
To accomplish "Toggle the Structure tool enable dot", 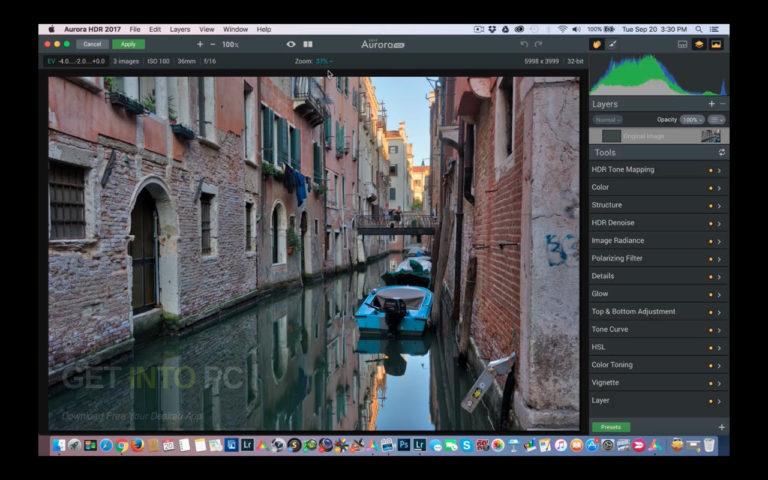I will click(x=711, y=206).
